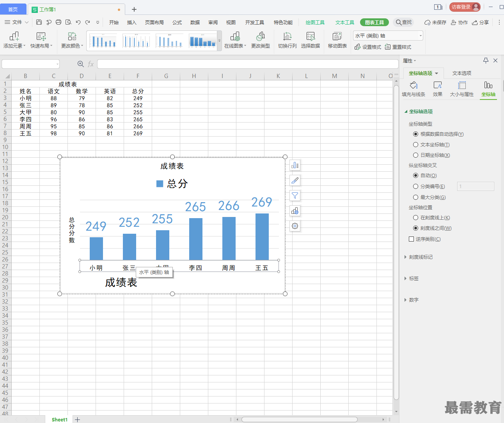Image resolution: width=504 pixels, height=423 pixels.
Task: Click 首页 home tab button
Action: pos(13,9)
